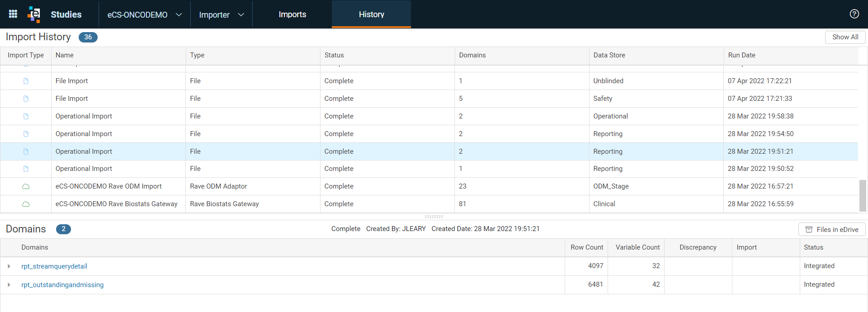Viewport: 868px width, 312px height.
Task: Sort by Data Store column header
Action: tap(656, 55)
